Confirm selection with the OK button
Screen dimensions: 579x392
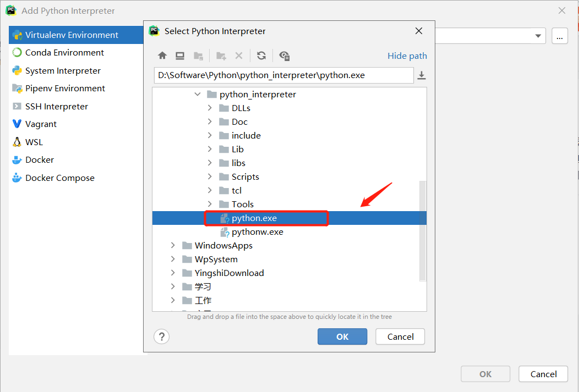pyautogui.click(x=342, y=336)
